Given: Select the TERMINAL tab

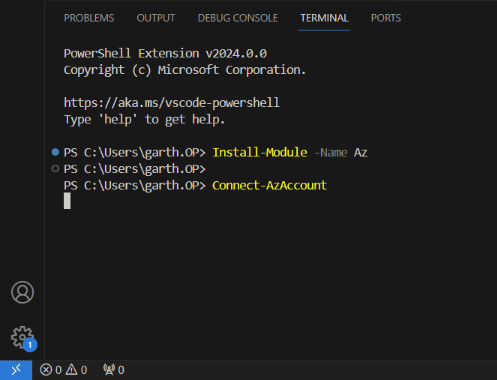Looking at the screenshot, I should coord(324,18).
